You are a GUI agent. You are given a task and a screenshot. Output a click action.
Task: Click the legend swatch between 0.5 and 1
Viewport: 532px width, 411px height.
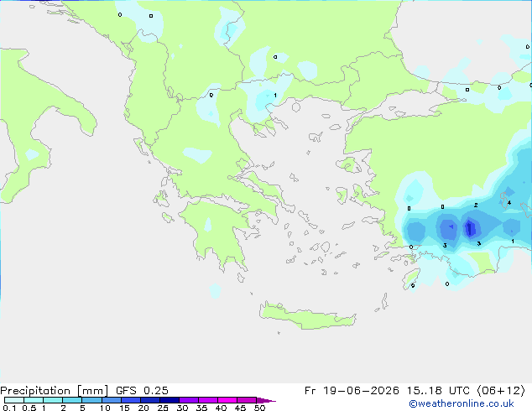34,400
